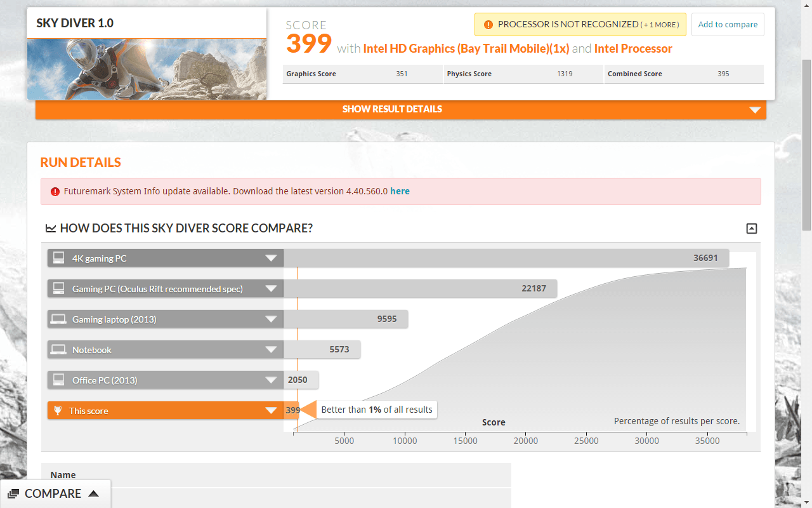This screenshot has width=812, height=508.
Task: Expand the This score dropdown arrow
Action: [272, 411]
